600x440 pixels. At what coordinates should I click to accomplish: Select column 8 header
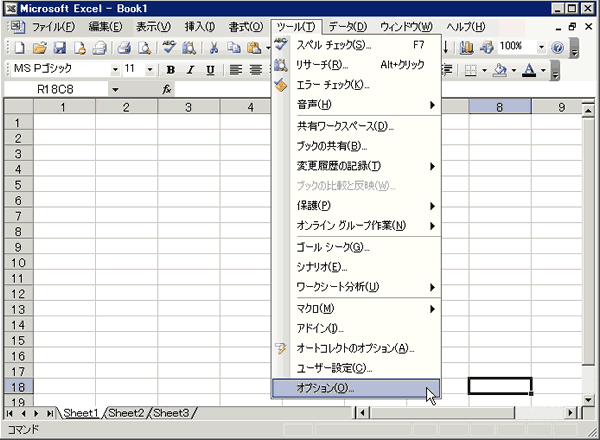pos(500,107)
